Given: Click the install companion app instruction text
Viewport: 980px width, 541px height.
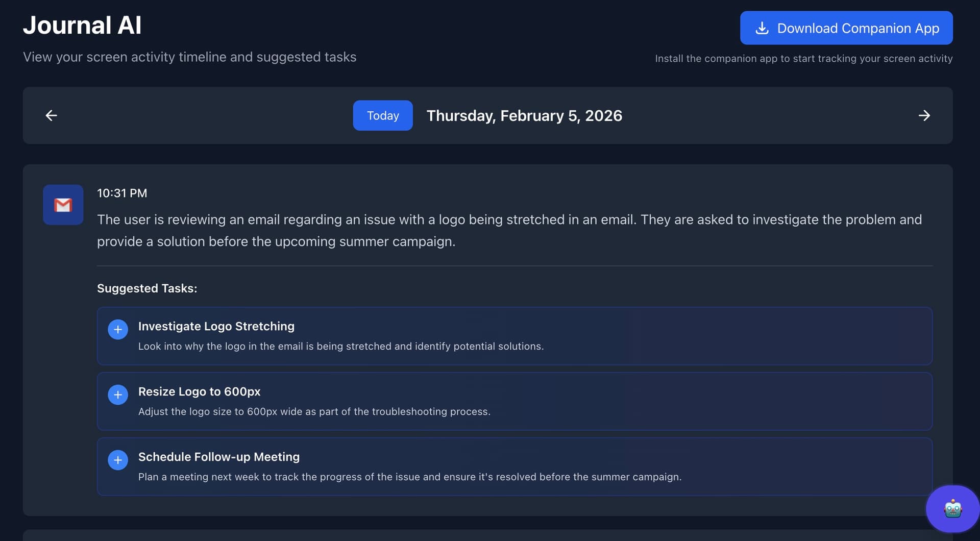Looking at the screenshot, I should 804,58.
